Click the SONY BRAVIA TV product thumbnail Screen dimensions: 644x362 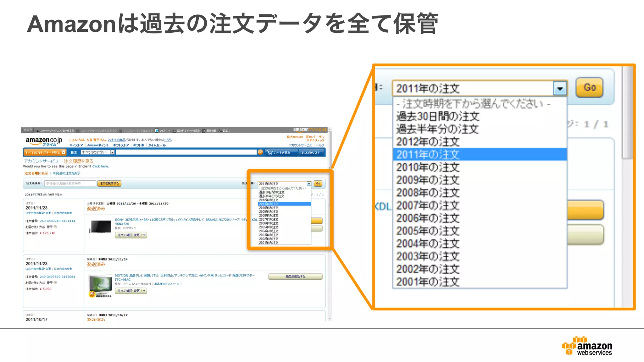100,227
